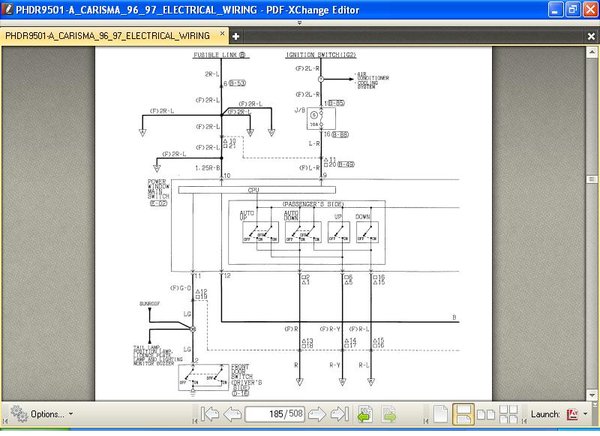600x436 pixels.
Task: Click the page number input field
Action: click(x=275, y=414)
